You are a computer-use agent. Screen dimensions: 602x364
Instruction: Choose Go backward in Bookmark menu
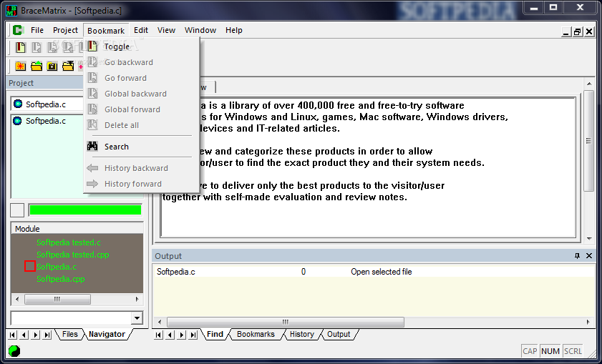[x=141, y=62]
